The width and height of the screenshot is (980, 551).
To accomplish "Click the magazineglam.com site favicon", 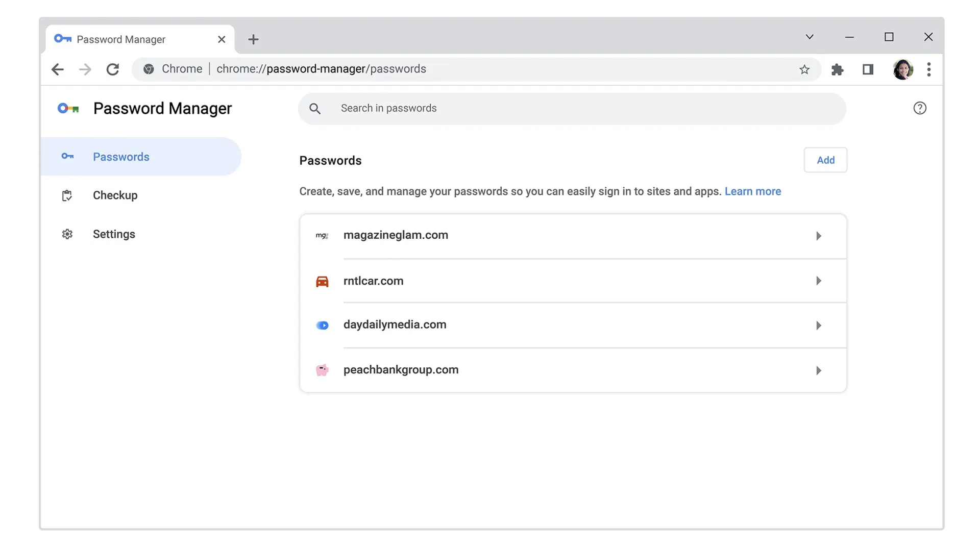I will click(322, 236).
